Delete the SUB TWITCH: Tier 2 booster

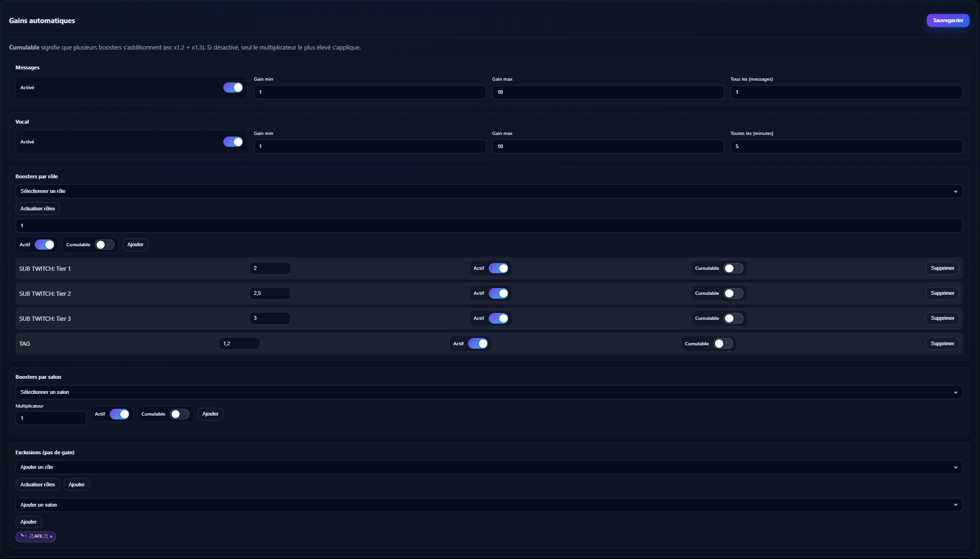[x=942, y=293]
